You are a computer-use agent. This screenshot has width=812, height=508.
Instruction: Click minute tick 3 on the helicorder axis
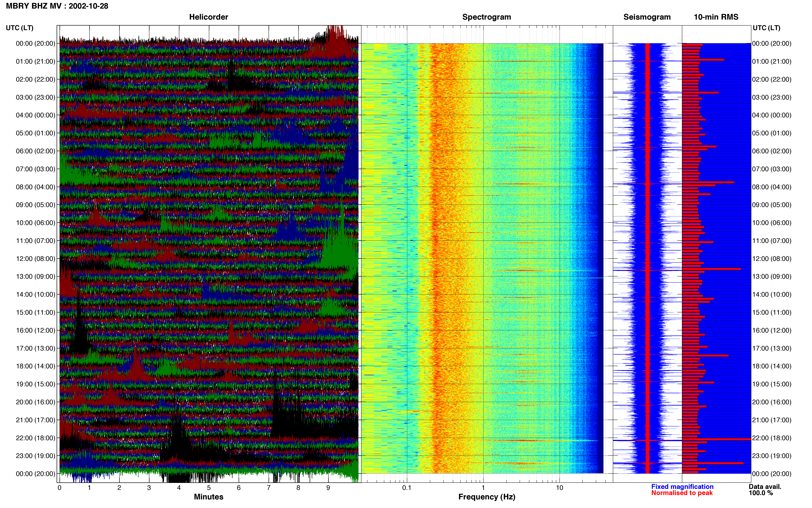tap(149, 488)
